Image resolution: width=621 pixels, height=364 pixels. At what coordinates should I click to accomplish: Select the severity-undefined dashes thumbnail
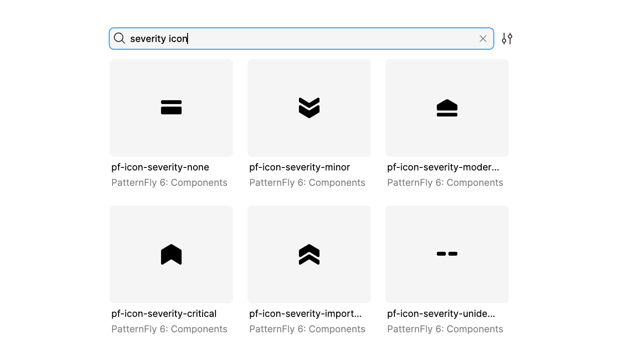pos(447,254)
